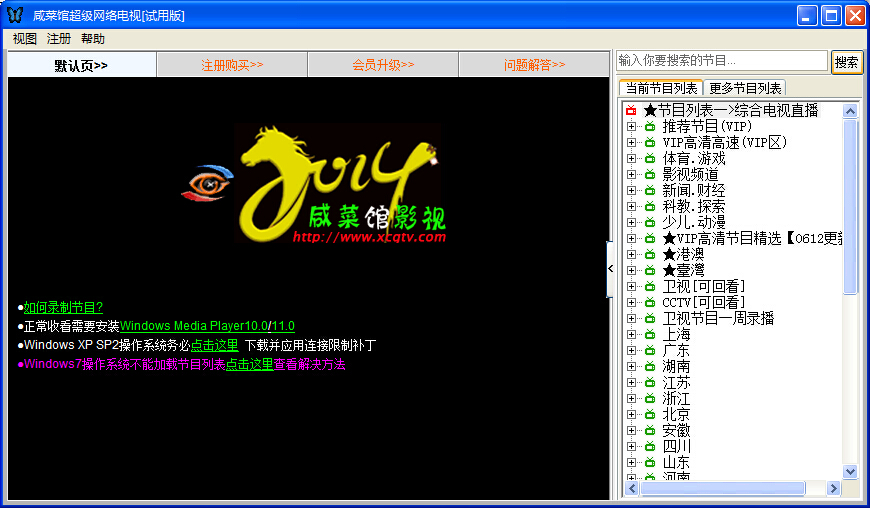870x508 pixels.
Task: Click the red TV icon at list root
Action: click(631, 111)
